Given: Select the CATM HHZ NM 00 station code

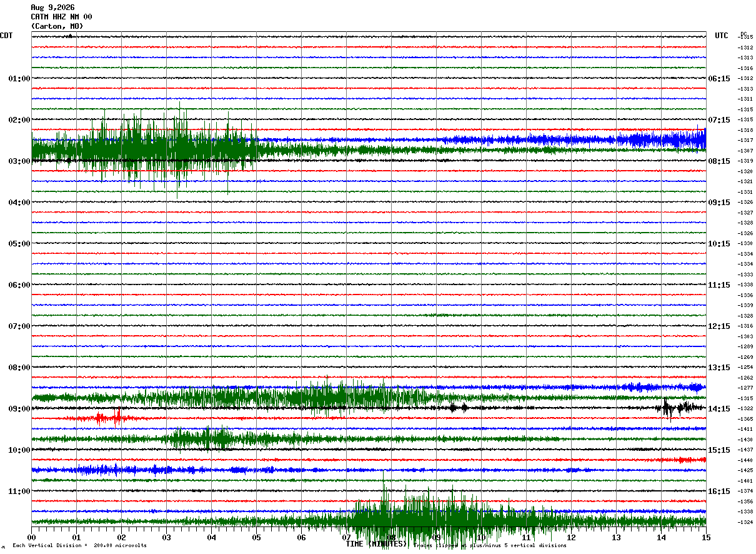Looking at the screenshot, I should click(x=61, y=17).
